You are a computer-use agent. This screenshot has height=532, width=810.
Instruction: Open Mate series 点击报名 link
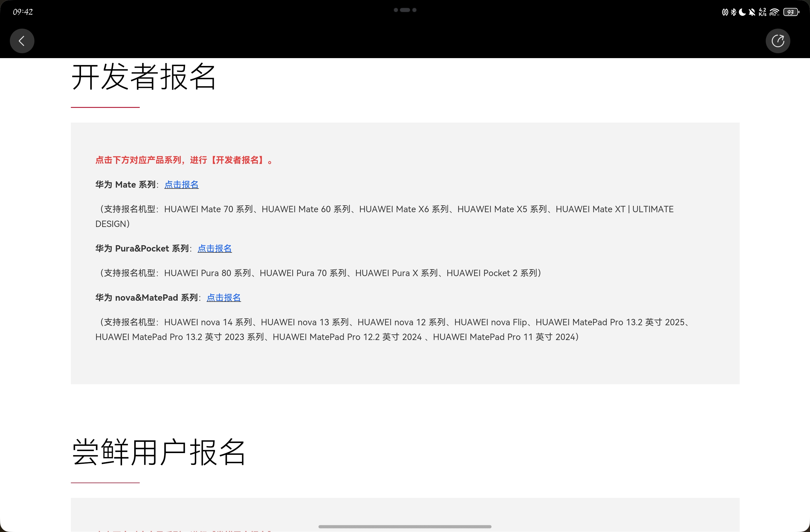click(181, 184)
